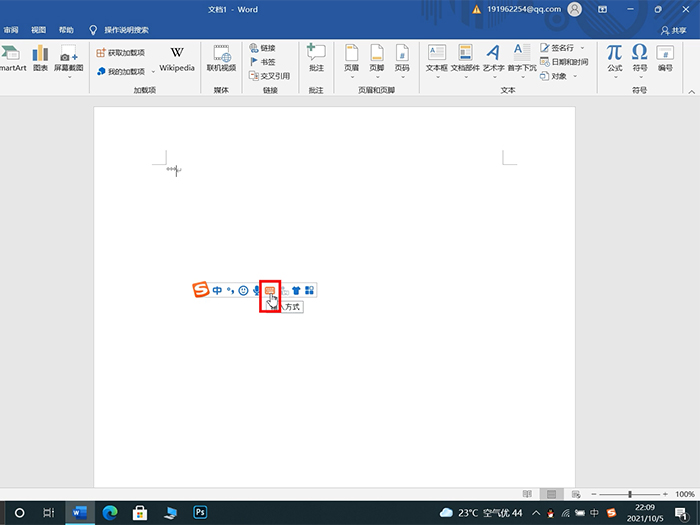Toggle Sogou punctuation mode button

pyautogui.click(x=230, y=290)
